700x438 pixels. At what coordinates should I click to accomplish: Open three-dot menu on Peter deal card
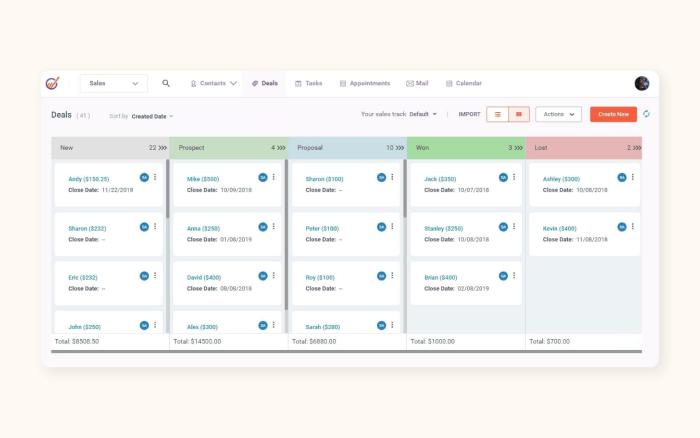pos(393,227)
